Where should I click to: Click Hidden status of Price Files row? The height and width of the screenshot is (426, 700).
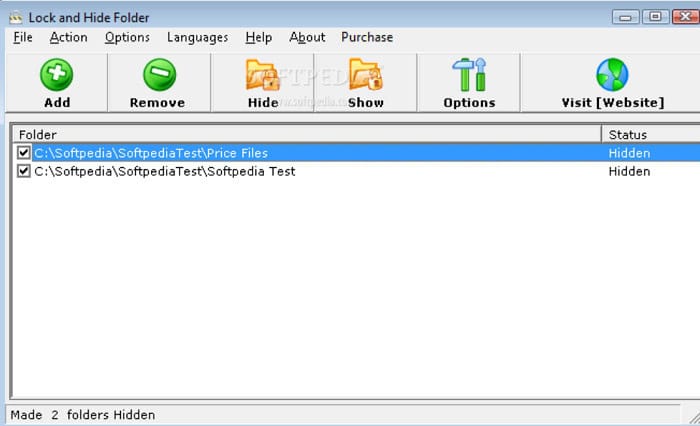(629, 153)
